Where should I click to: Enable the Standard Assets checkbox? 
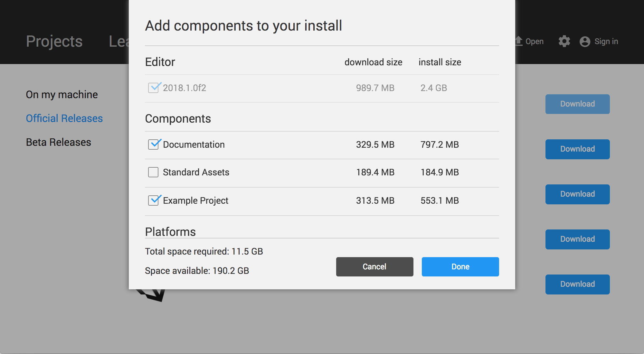154,172
